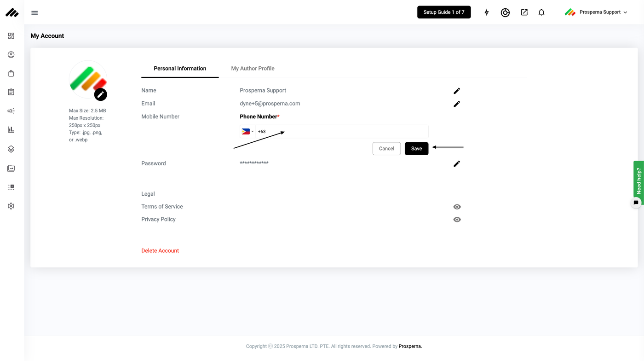Open the dashboard grid icon in sidebar
Screen dimensions: 644x361
(11, 36)
